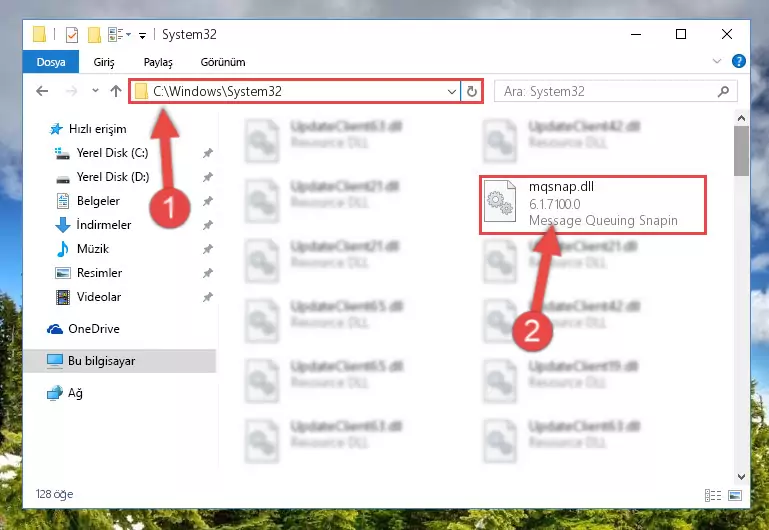The height and width of the screenshot is (530, 769).
Task: Click the forward navigation arrow
Action: pyautogui.click(x=72, y=91)
